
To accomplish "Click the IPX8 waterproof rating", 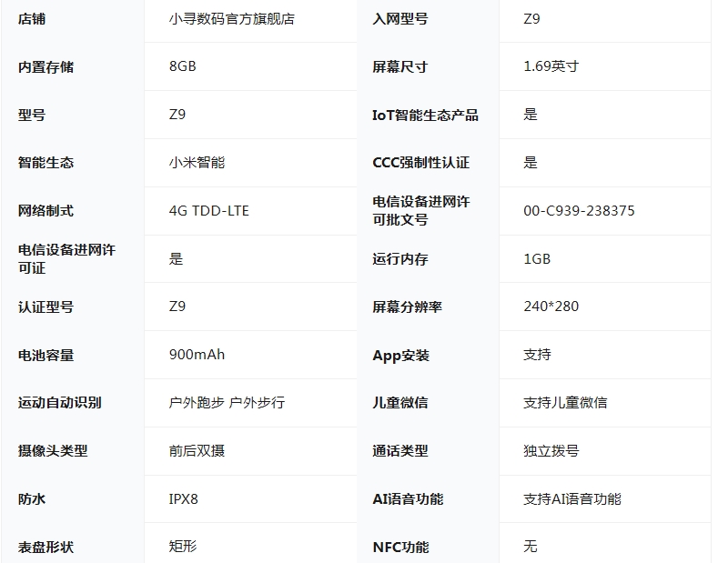I will (x=183, y=498).
